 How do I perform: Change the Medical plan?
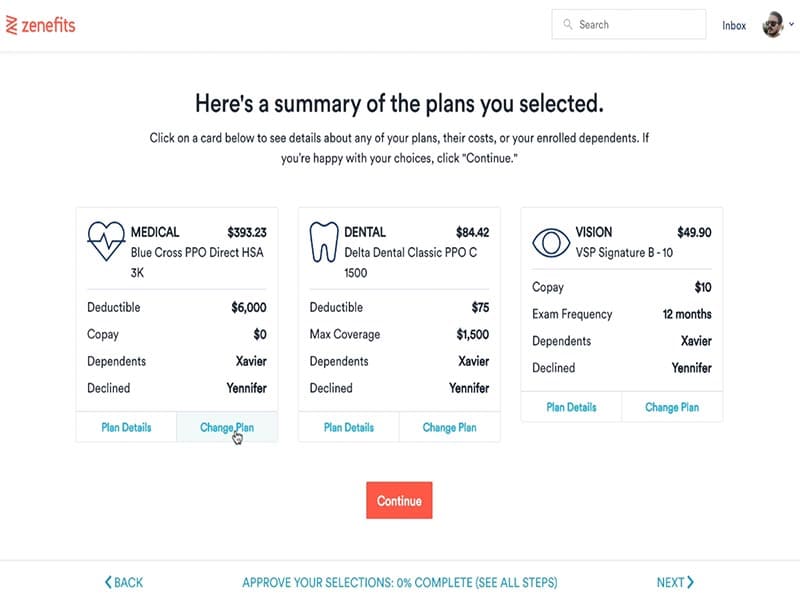point(227,427)
